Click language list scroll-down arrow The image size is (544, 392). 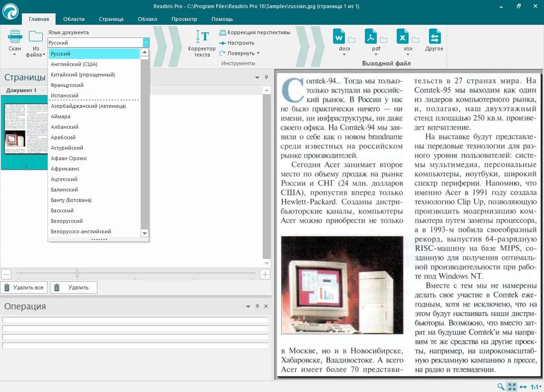click(145, 233)
